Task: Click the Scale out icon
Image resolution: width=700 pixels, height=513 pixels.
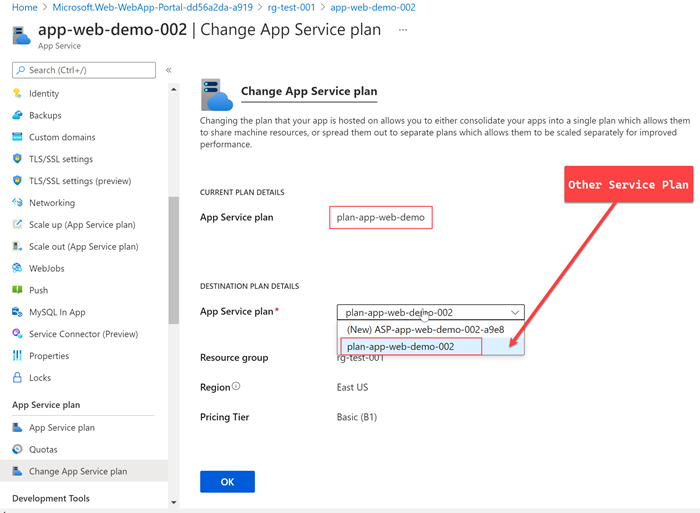Action: (17, 246)
